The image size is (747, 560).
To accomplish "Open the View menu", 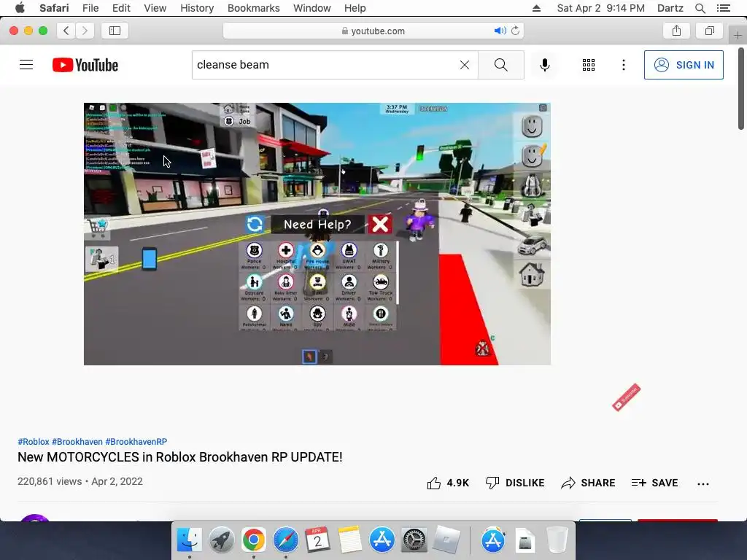I will coord(155,8).
